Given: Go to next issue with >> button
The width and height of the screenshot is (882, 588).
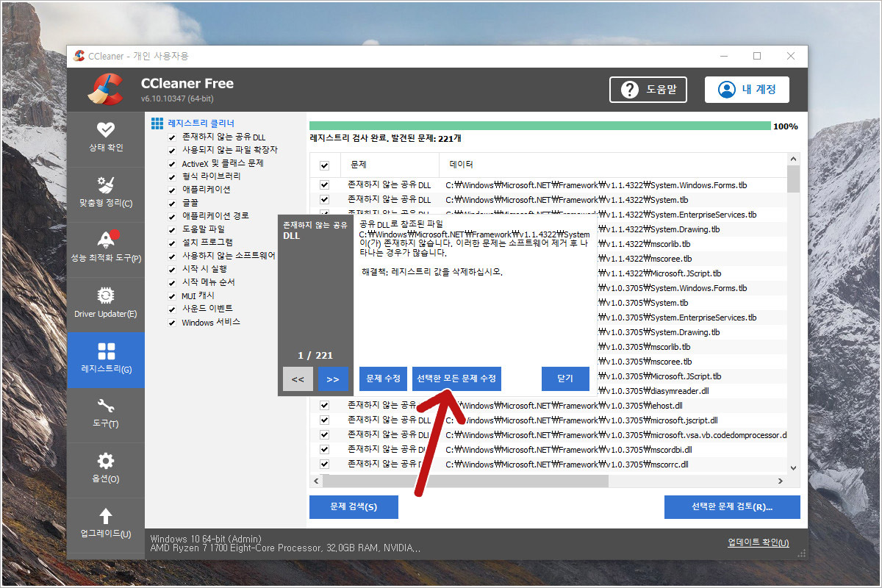Looking at the screenshot, I should (x=333, y=379).
